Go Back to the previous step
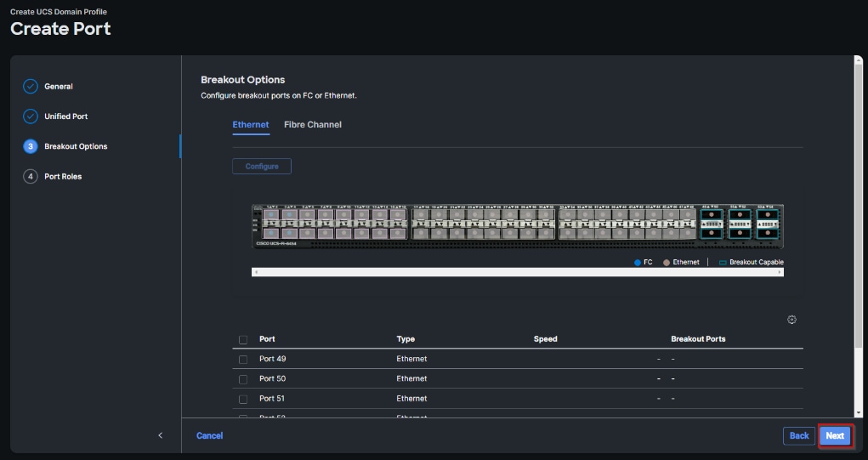 point(799,435)
